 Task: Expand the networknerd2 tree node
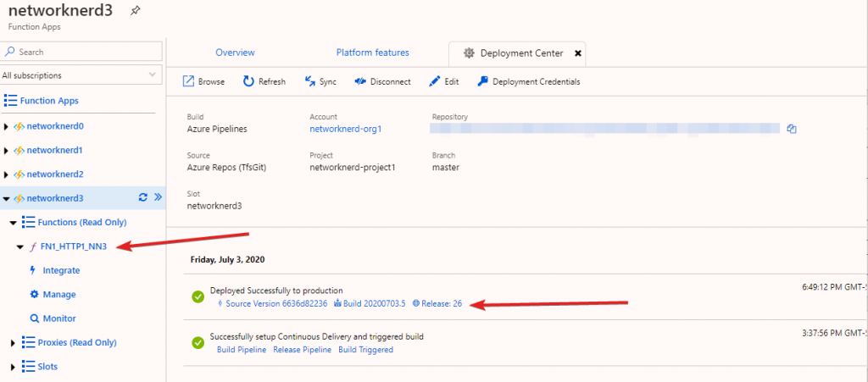coord(6,174)
